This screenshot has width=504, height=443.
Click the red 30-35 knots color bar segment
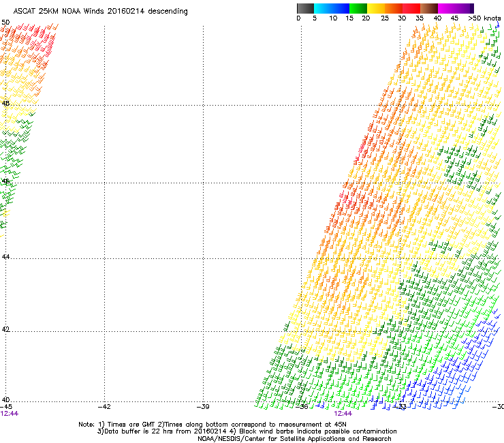(411, 8)
